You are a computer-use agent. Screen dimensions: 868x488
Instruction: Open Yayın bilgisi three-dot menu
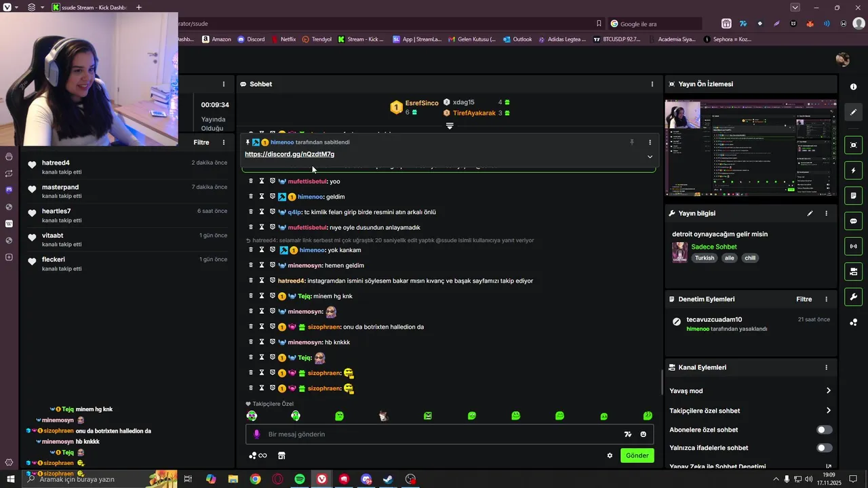pyautogui.click(x=826, y=213)
